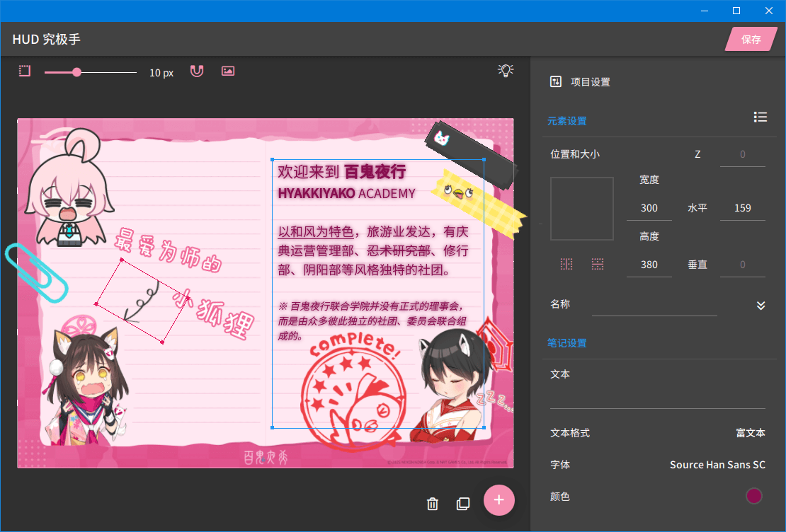This screenshot has height=532, width=786.
Task: Edit the height field showing 380
Action: pos(649,265)
